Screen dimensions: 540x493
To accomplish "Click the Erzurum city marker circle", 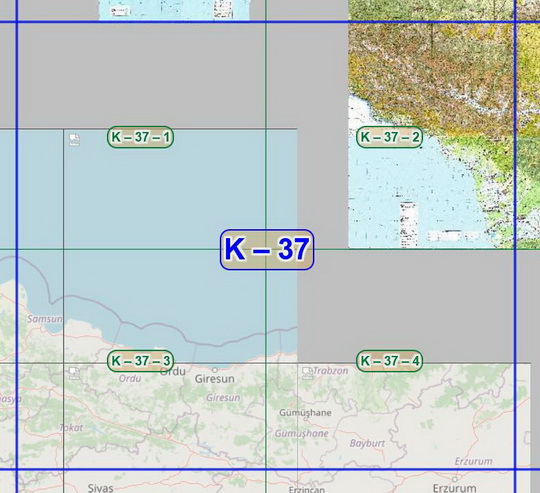I will point(455,479).
